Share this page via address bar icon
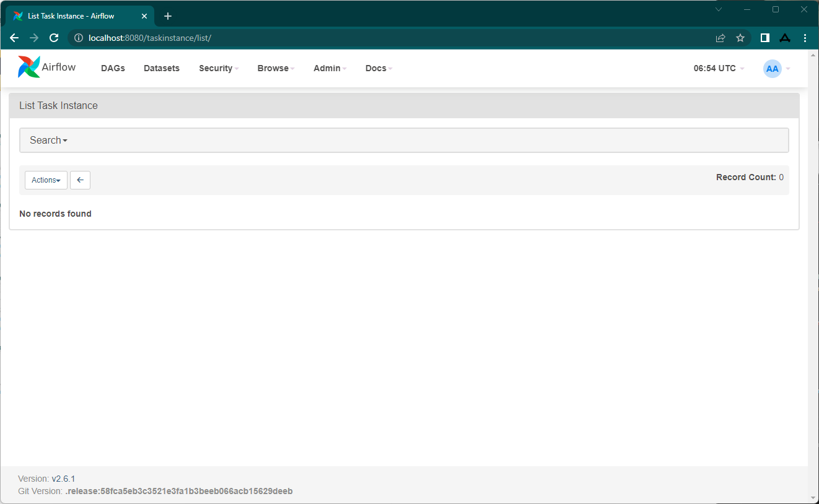Viewport: 819px width, 504px height. (x=720, y=38)
